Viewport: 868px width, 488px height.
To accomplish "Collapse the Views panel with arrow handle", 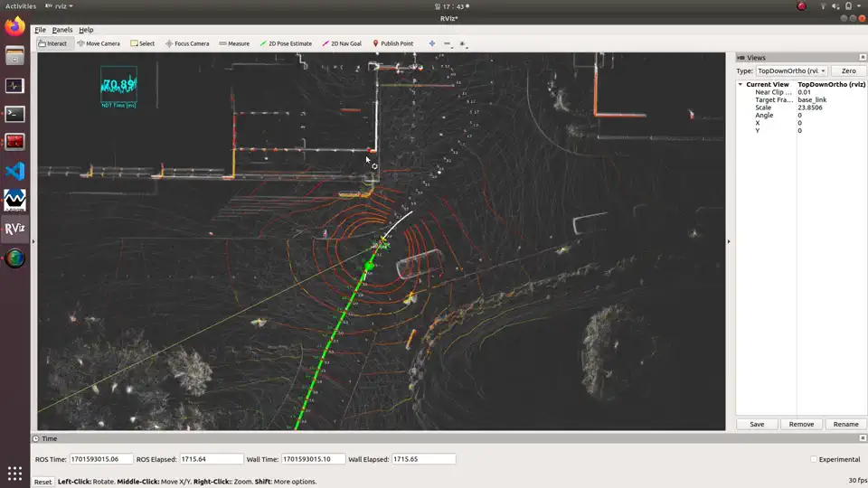I will point(729,241).
